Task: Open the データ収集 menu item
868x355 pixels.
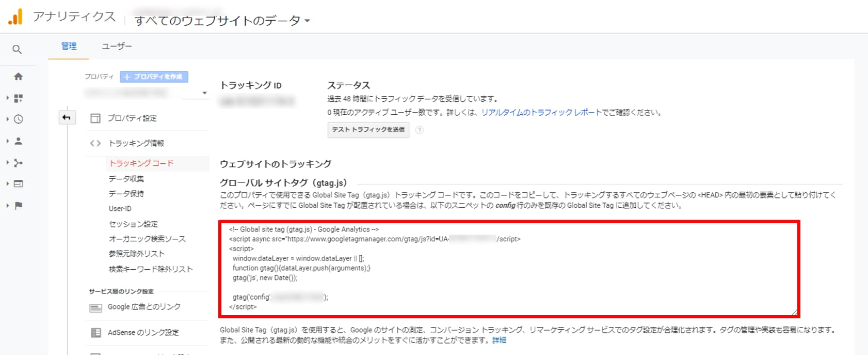Action: pyautogui.click(x=126, y=179)
